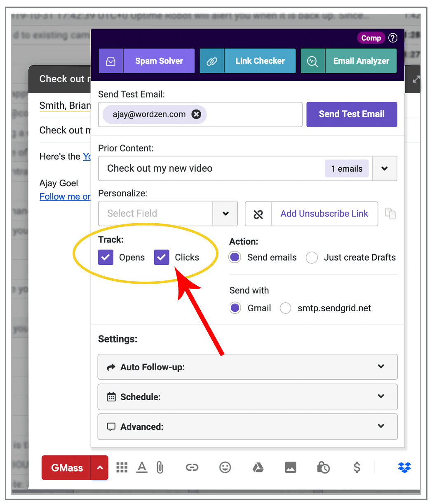Open the Spam Solver tool
Screen dimensions: 432x504
pos(147,61)
